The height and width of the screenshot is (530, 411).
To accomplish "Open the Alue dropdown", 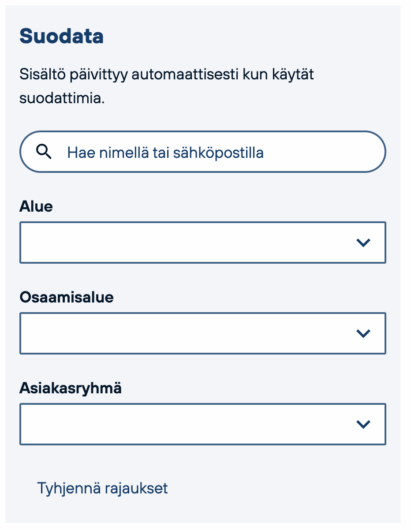I will tap(202, 242).
